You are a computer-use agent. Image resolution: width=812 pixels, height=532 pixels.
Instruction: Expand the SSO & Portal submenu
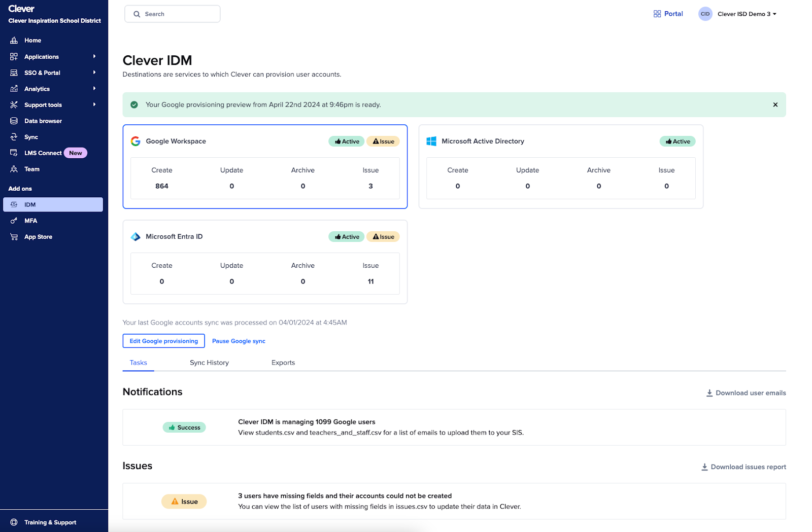click(94, 73)
